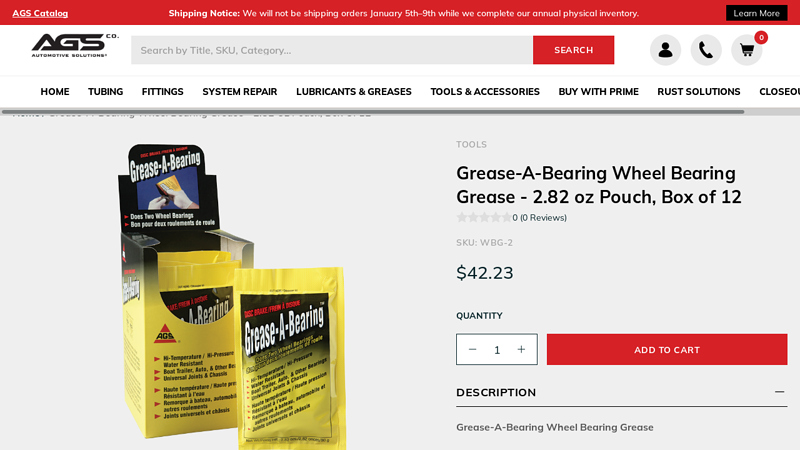
Task: Open the Tools & Accessories menu
Action: [485, 91]
